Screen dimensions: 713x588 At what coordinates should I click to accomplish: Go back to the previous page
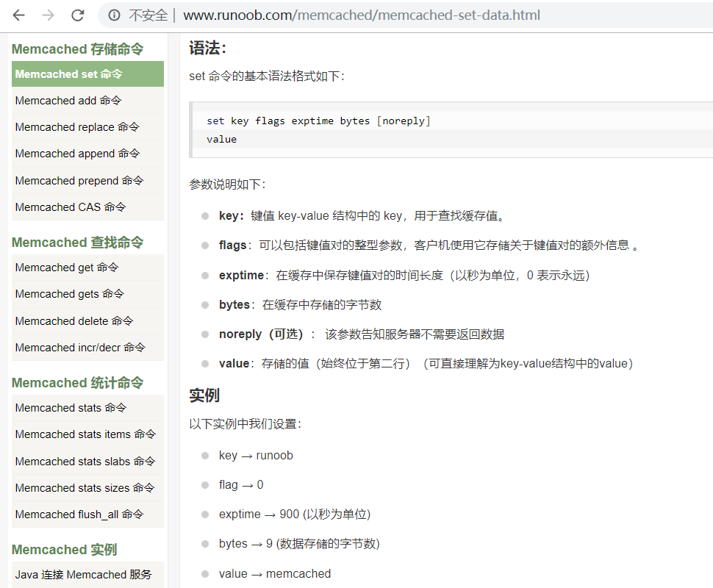click(x=18, y=15)
